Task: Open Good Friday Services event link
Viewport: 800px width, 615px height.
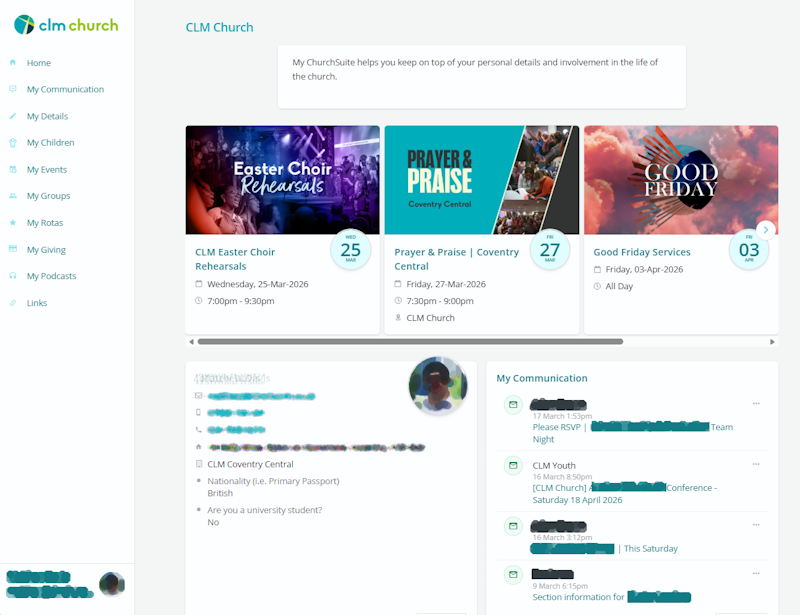Action: click(x=642, y=252)
